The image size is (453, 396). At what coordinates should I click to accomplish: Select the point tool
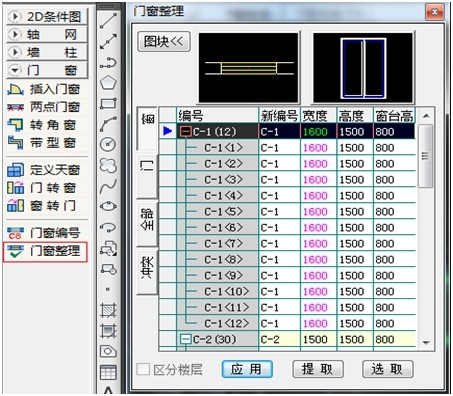(108, 289)
